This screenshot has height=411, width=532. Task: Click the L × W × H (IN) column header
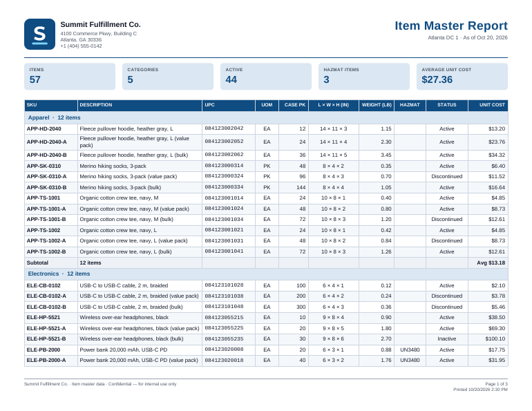(334, 105)
